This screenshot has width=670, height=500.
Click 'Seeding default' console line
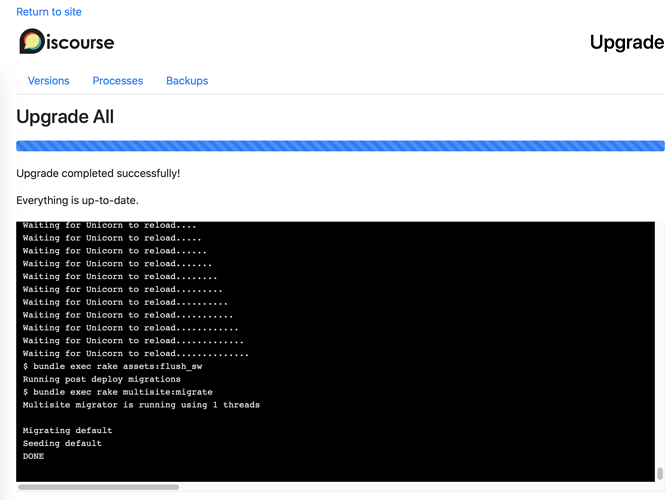click(62, 443)
